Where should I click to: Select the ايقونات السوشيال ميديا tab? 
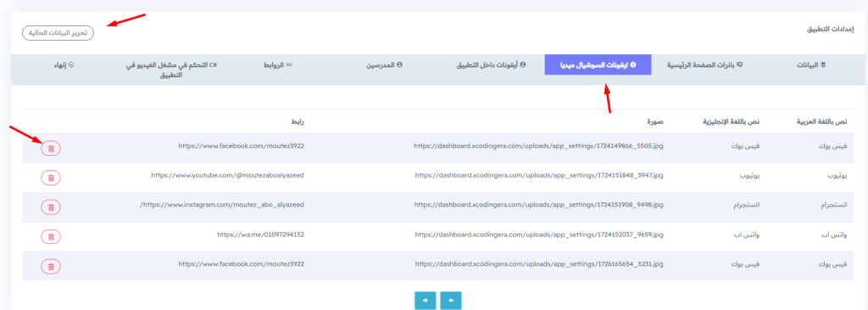click(598, 64)
